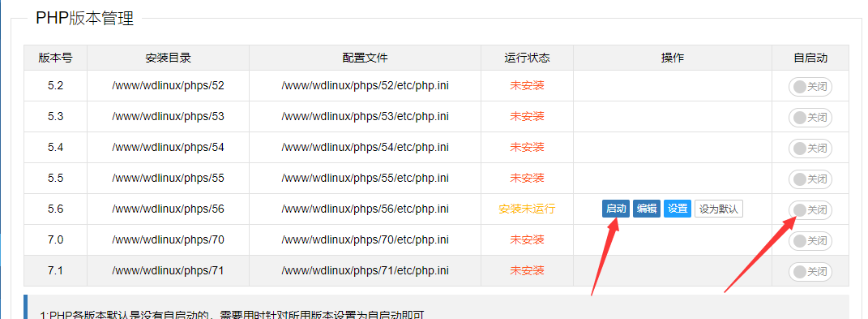Image resolution: width=868 pixels, height=319 pixels.
Task: Click version cell 5.6
Action: (x=55, y=209)
